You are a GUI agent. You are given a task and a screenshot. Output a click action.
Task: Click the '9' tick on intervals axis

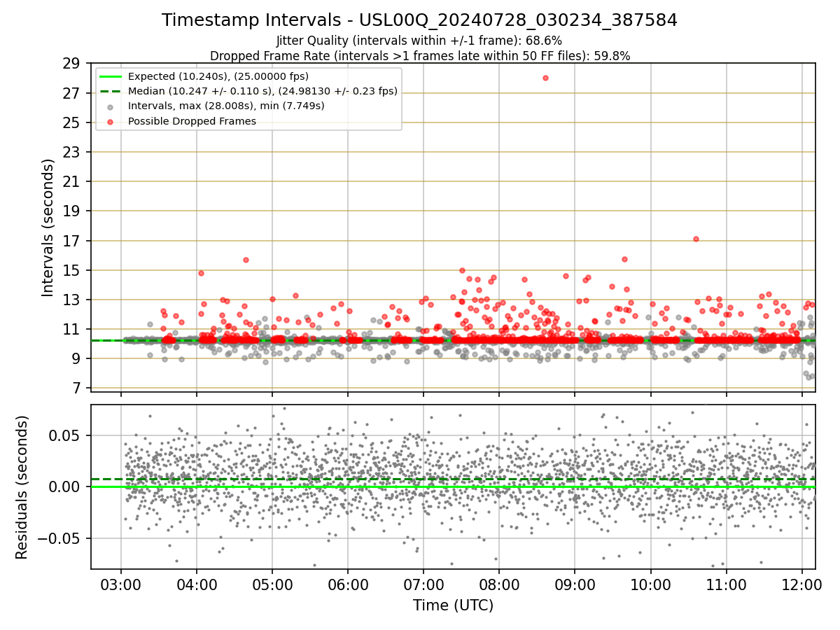pos(76,358)
